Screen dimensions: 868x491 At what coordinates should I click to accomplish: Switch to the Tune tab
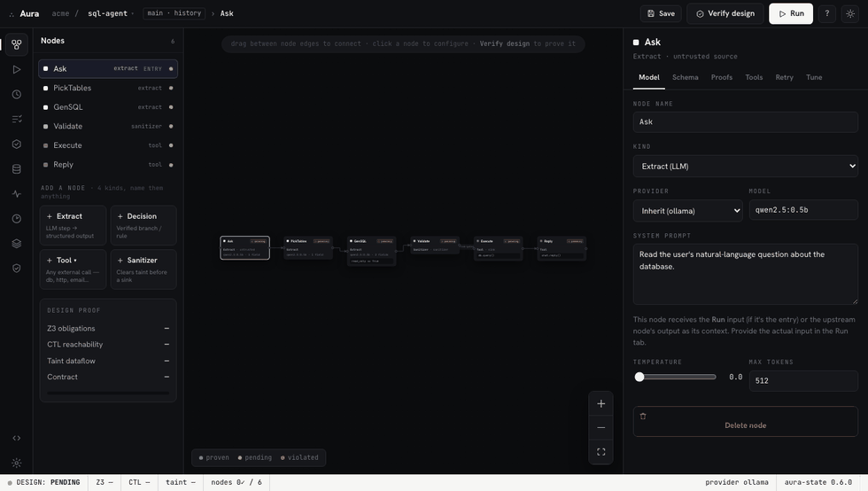pyautogui.click(x=814, y=78)
